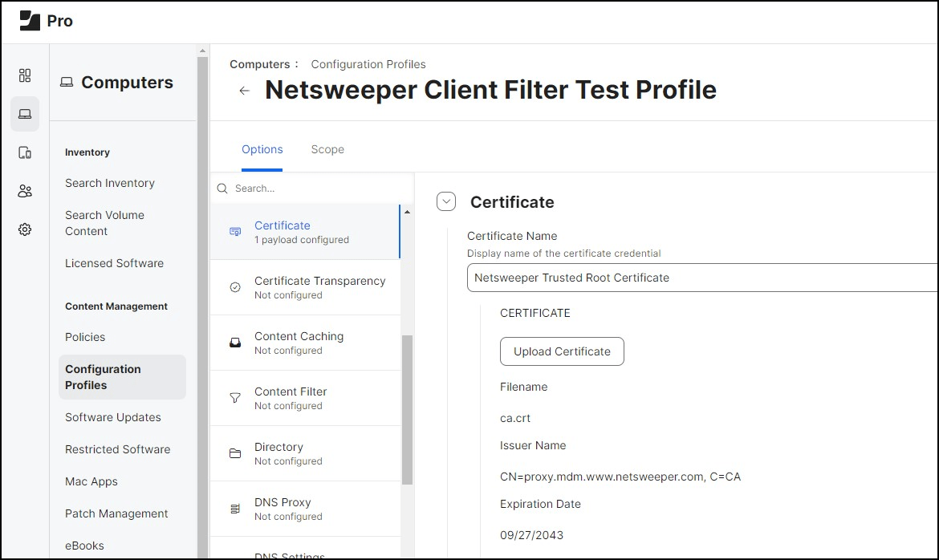Screen dimensions: 939x560
Task: Switch to the Scope tab
Action: 327,149
